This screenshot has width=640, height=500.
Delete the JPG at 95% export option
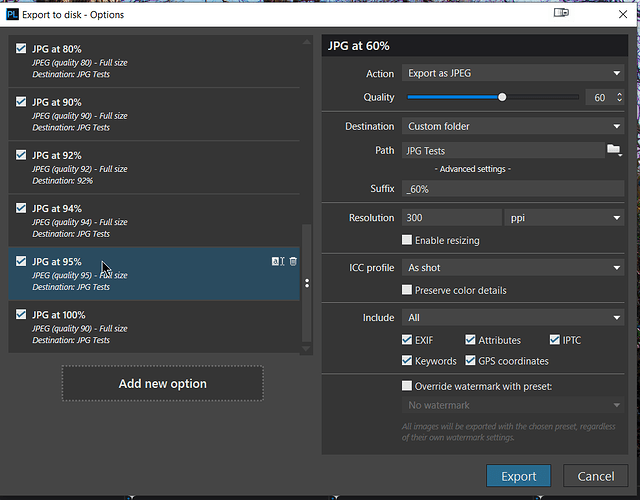point(293,261)
